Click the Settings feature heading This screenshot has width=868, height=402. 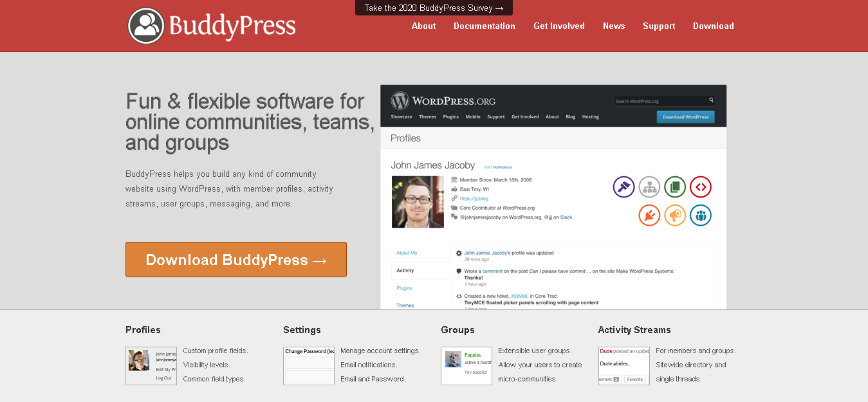pos(302,330)
